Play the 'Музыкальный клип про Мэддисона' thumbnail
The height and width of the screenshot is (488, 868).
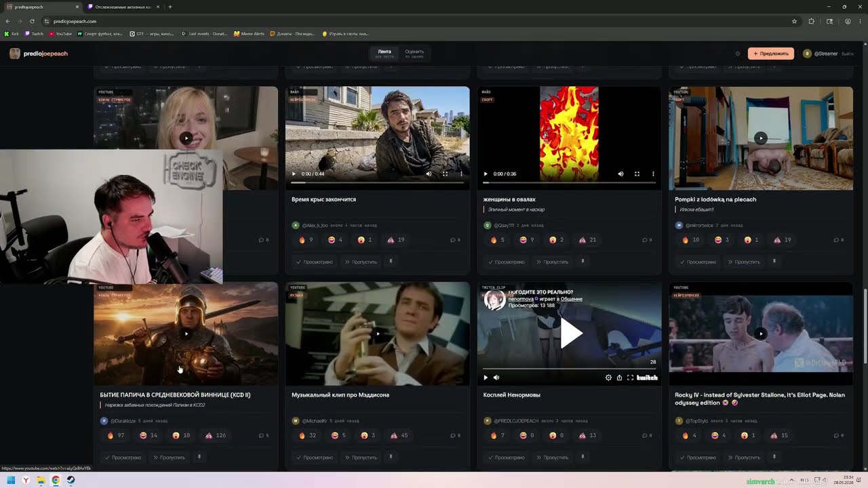378,333
